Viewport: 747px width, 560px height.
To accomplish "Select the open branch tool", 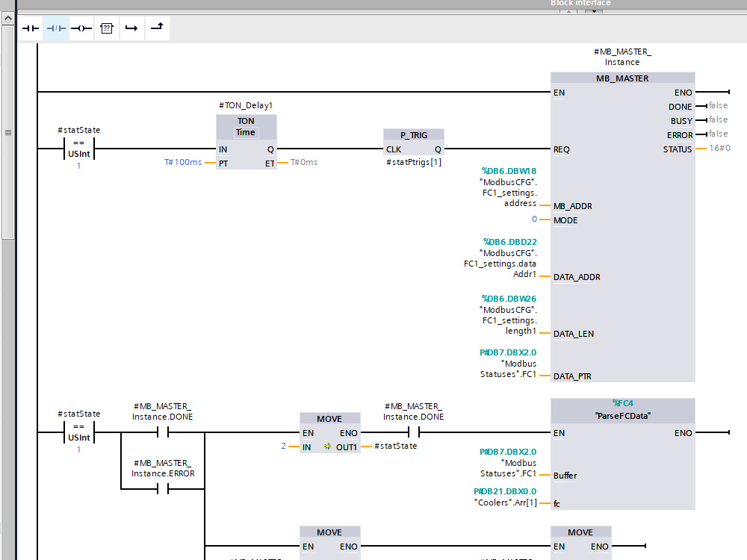I will 132,28.
